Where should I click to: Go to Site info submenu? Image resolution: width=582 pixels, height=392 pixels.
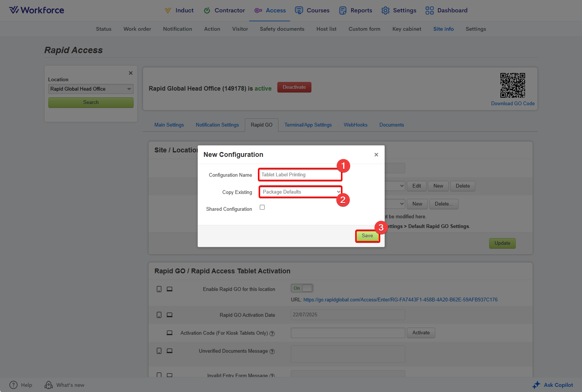point(444,29)
